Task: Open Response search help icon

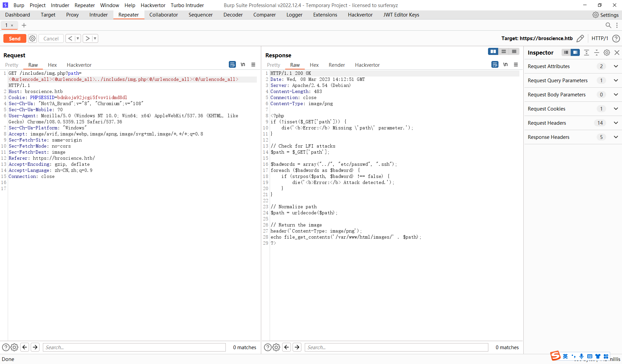Action: click(268, 347)
